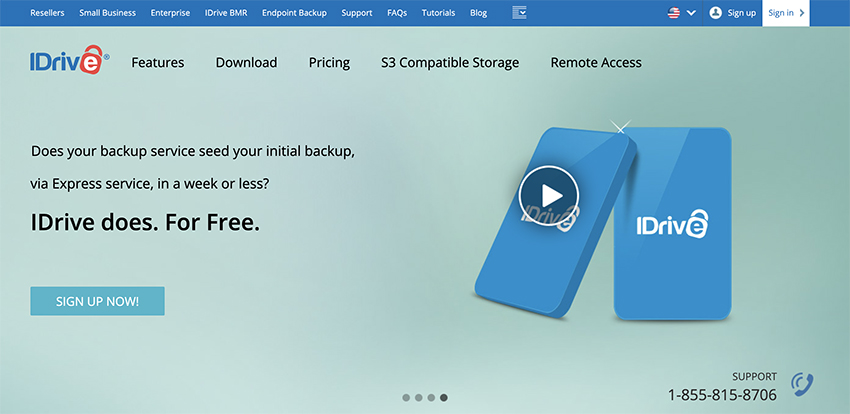Open the Enterprise page

[x=170, y=13]
